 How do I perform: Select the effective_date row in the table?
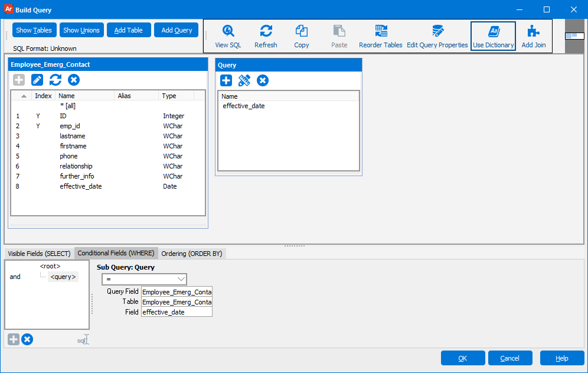point(81,186)
